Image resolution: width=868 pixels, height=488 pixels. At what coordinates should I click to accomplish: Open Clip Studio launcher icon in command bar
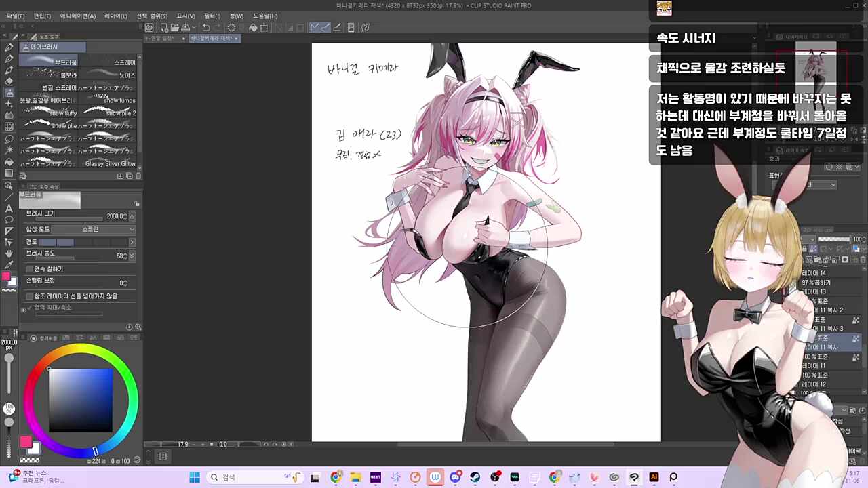149,28
